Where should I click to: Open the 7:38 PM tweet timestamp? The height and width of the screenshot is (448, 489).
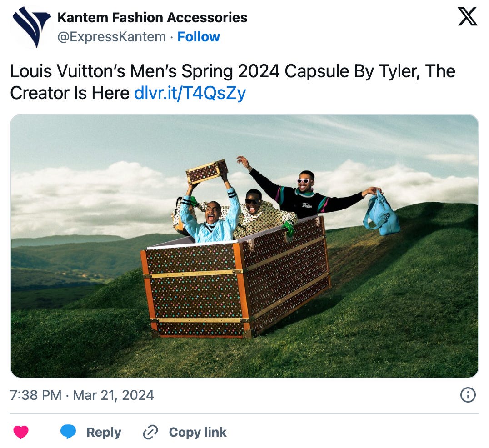pos(35,395)
